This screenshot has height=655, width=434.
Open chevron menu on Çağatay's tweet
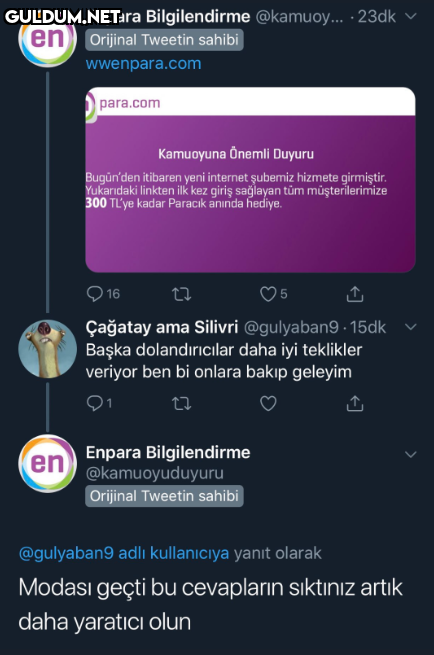point(411,327)
